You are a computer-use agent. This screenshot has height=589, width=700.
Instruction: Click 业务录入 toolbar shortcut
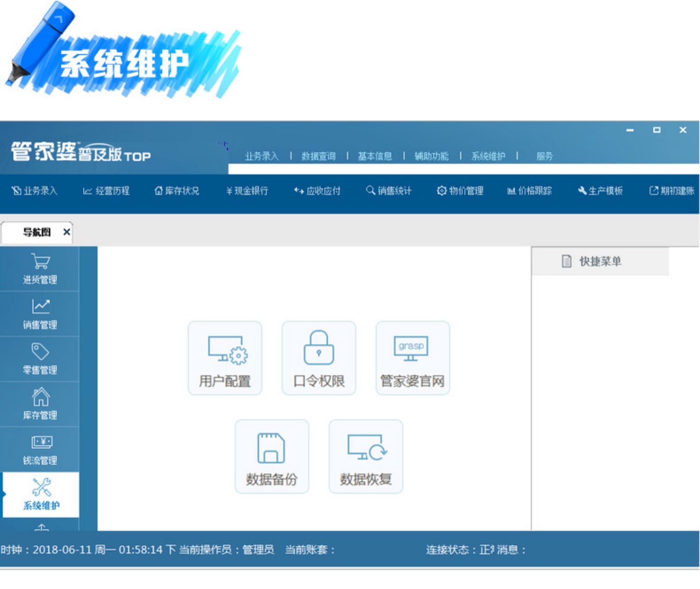click(35, 190)
